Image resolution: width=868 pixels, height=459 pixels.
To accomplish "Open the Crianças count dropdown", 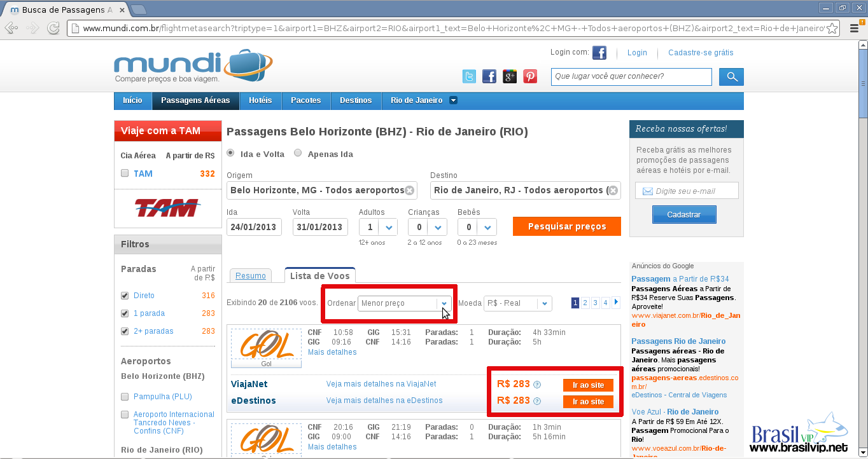I will pos(428,227).
